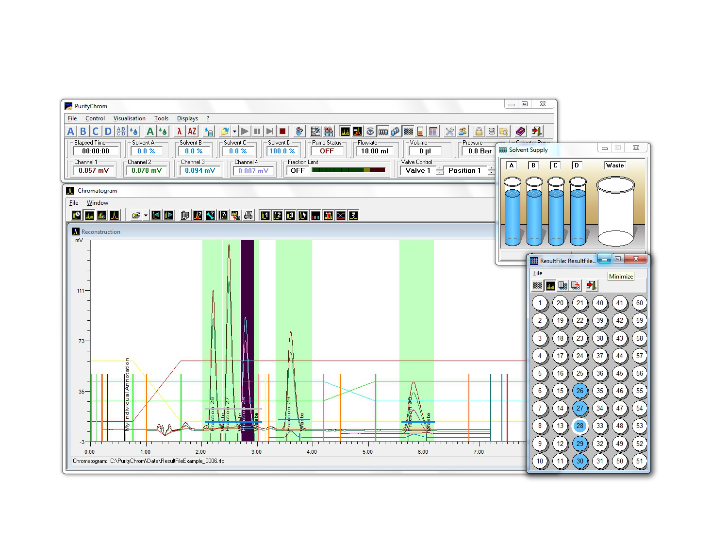Click the padlock lock icon
The width and height of the screenshot is (728, 560).
pyautogui.click(x=479, y=131)
